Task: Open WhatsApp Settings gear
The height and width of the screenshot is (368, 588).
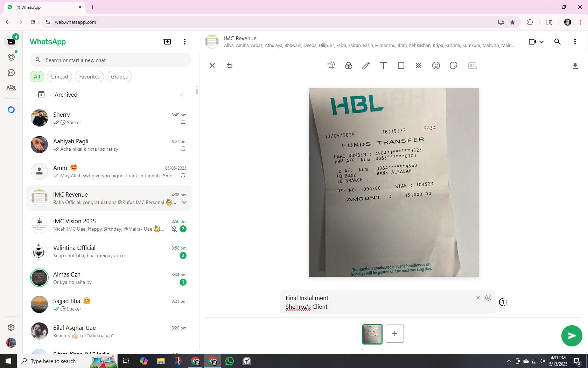Action: point(11,327)
